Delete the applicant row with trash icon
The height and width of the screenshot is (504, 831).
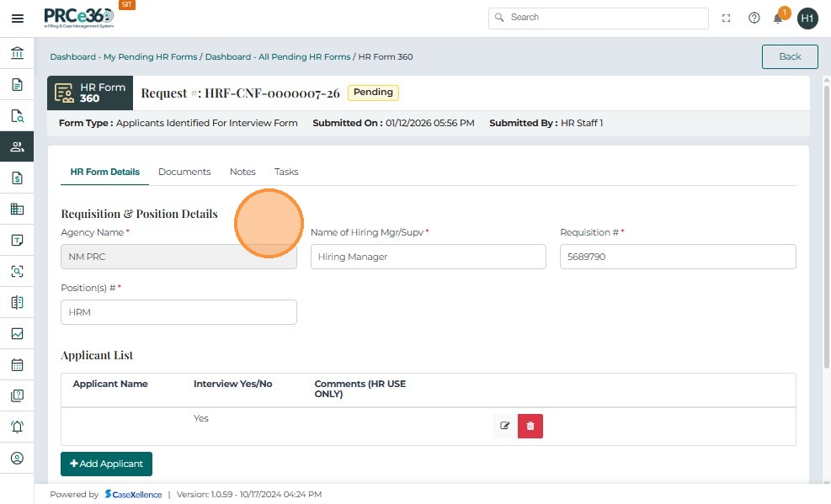tap(530, 426)
